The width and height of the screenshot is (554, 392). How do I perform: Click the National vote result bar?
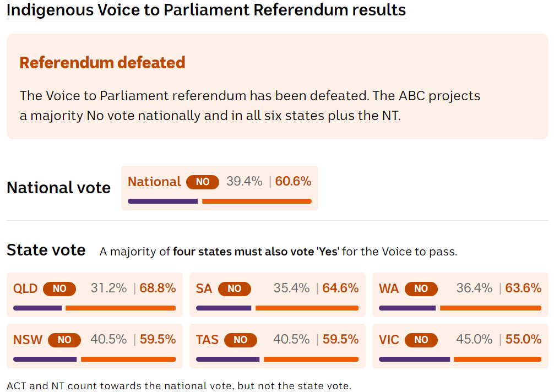coord(219,202)
